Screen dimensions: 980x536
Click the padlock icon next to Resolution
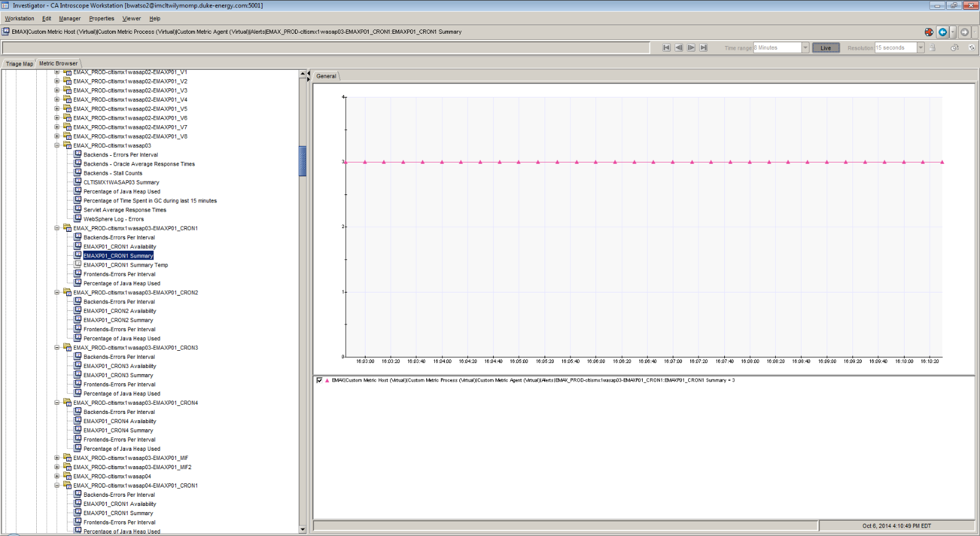coord(932,47)
